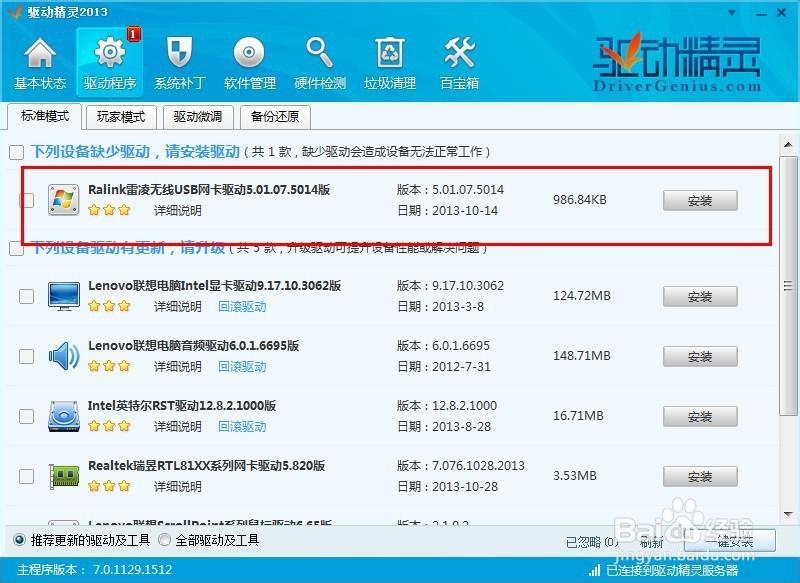Check the Ralink USB wireless driver checkbox
This screenshot has height=583, width=800.
click(x=27, y=200)
